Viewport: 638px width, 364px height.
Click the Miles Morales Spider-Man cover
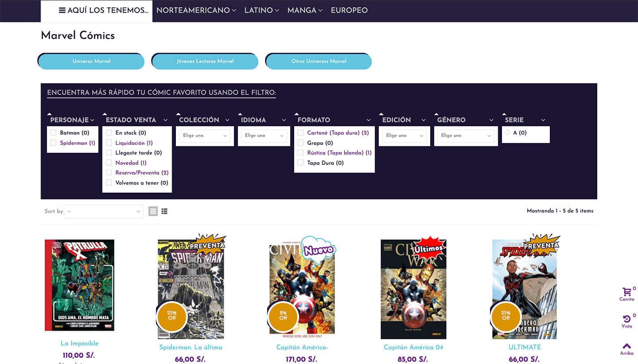coord(525,289)
